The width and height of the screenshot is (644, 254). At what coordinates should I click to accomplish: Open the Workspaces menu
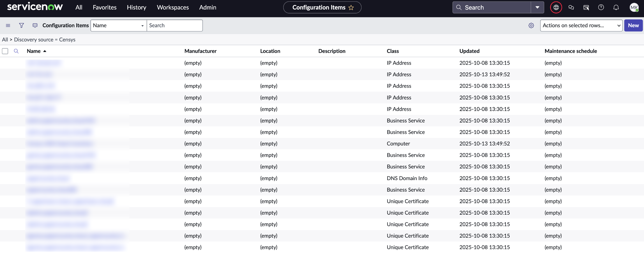coord(173,8)
